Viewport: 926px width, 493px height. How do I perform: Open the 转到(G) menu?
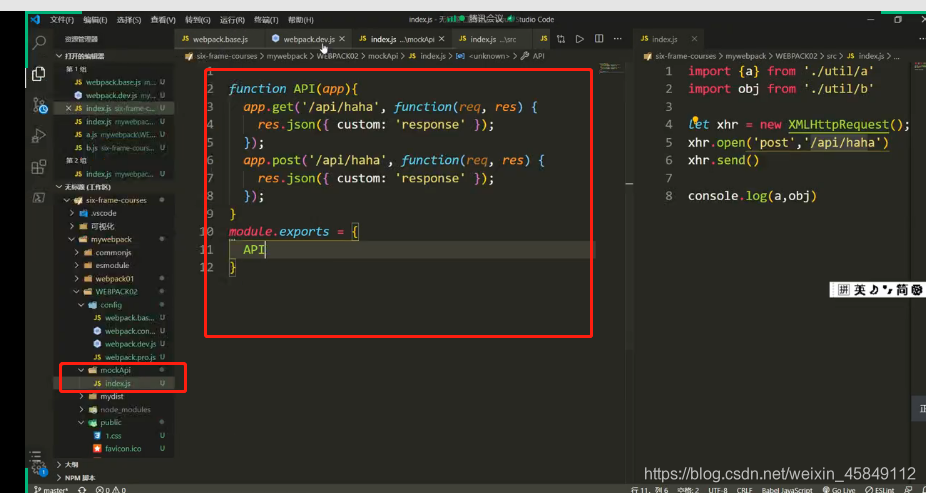pyautogui.click(x=198, y=19)
